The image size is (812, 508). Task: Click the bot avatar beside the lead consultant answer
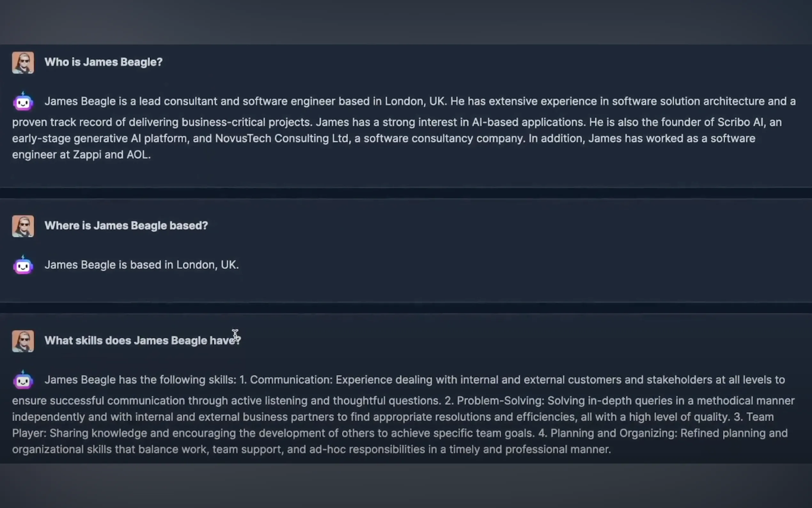point(23,101)
